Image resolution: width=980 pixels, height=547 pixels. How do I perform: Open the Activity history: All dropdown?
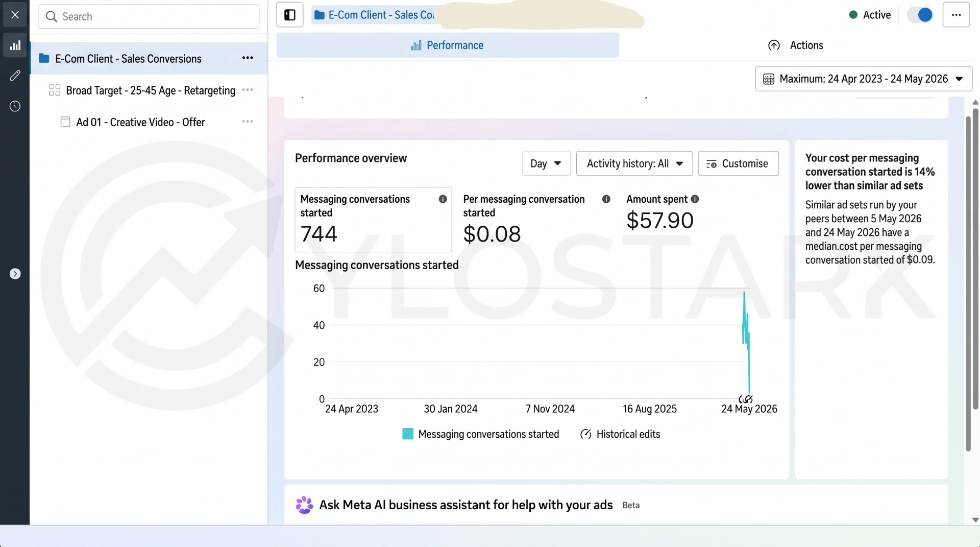click(634, 163)
